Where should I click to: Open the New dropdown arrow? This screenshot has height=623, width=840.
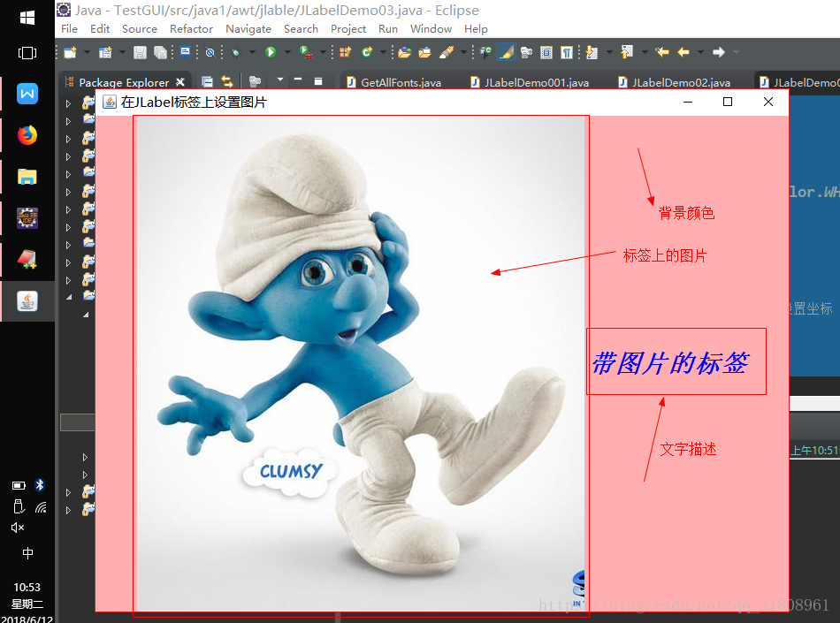(87, 52)
